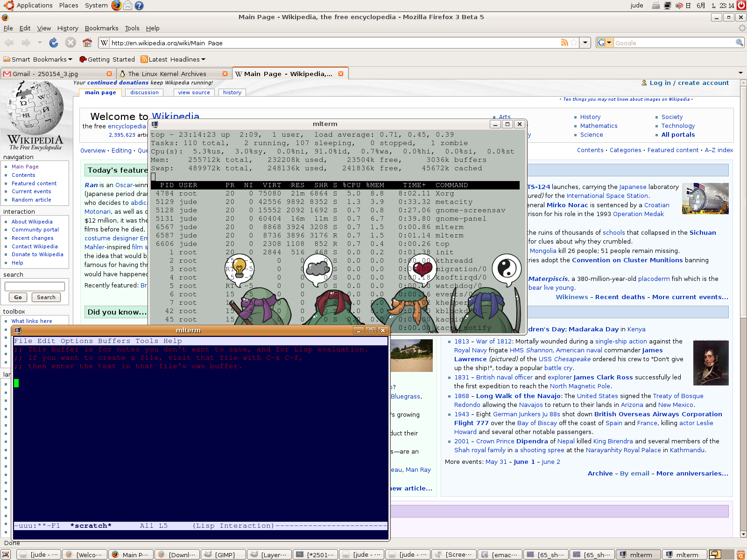Click in the Firefox URL address field
The height and width of the screenshot is (560, 747).
coord(334,43)
